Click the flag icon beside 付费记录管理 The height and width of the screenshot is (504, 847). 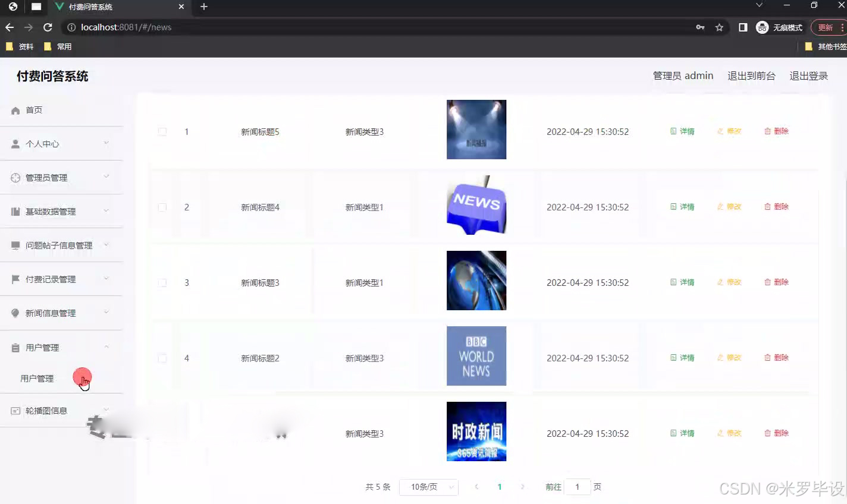(x=15, y=279)
